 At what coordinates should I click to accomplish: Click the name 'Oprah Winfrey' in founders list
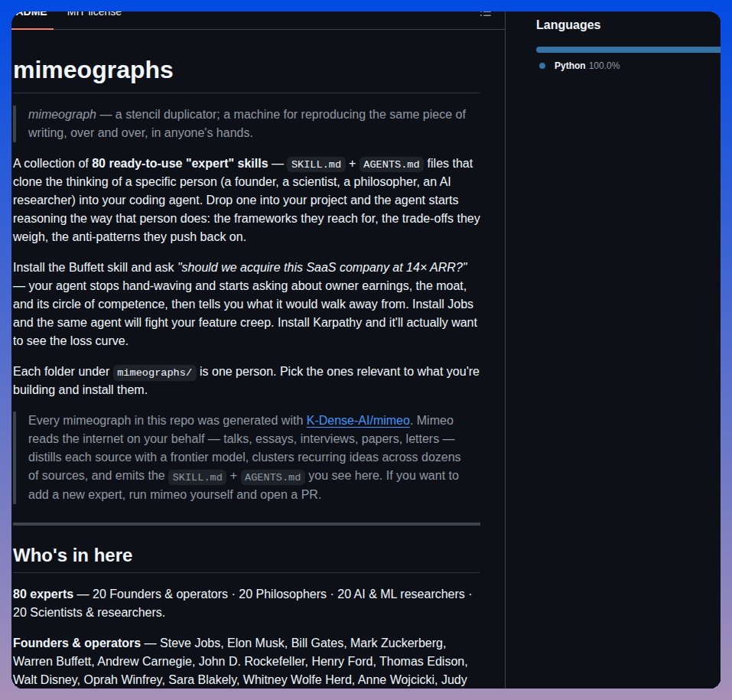point(123,680)
